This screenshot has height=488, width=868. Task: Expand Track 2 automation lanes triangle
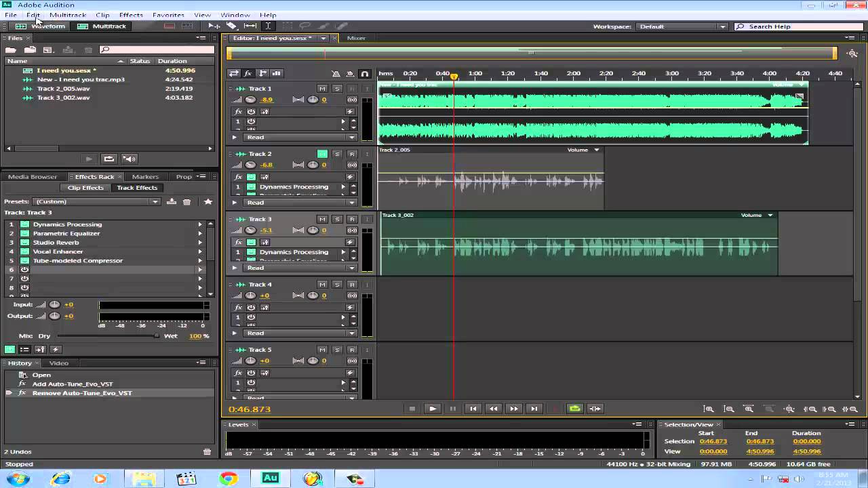click(235, 203)
